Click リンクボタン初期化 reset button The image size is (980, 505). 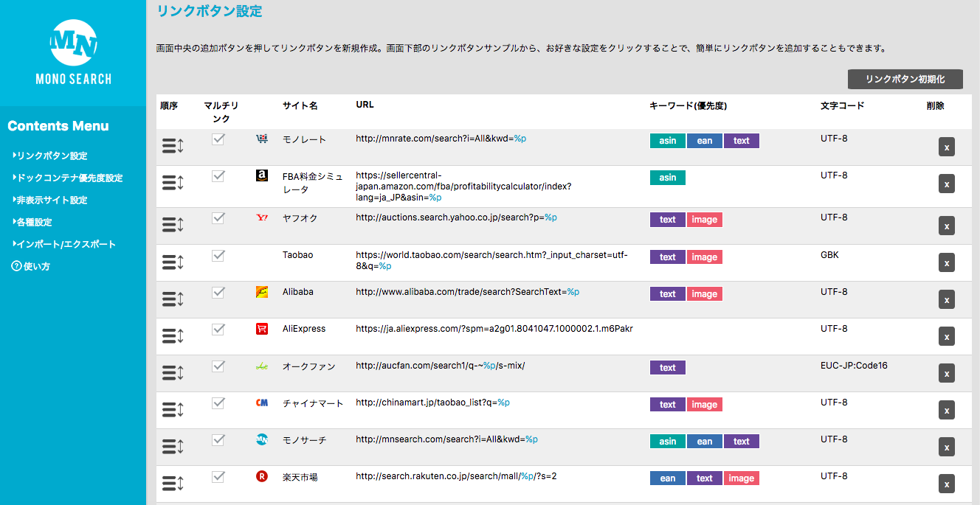tap(905, 79)
